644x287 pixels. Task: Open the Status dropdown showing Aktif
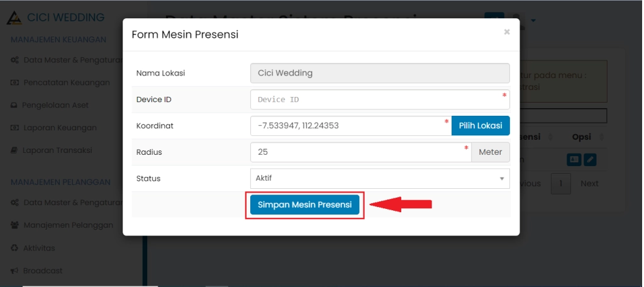[380, 179]
